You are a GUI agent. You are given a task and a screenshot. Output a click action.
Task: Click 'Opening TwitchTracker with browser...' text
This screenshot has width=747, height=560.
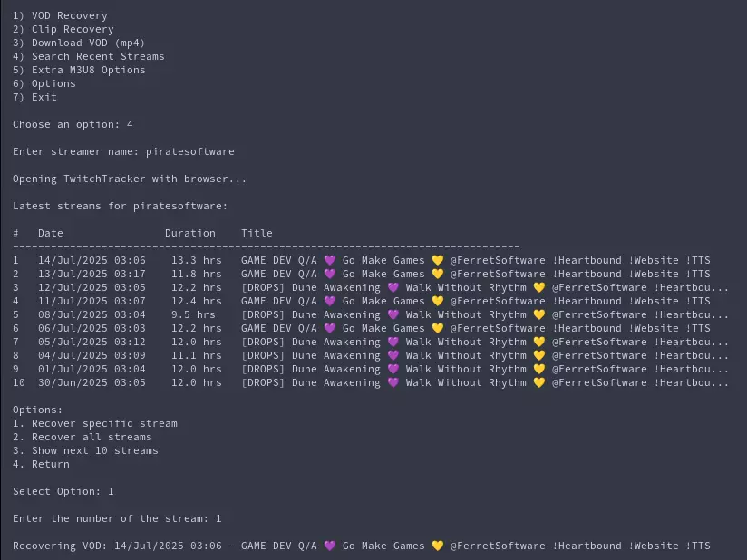coord(130,179)
